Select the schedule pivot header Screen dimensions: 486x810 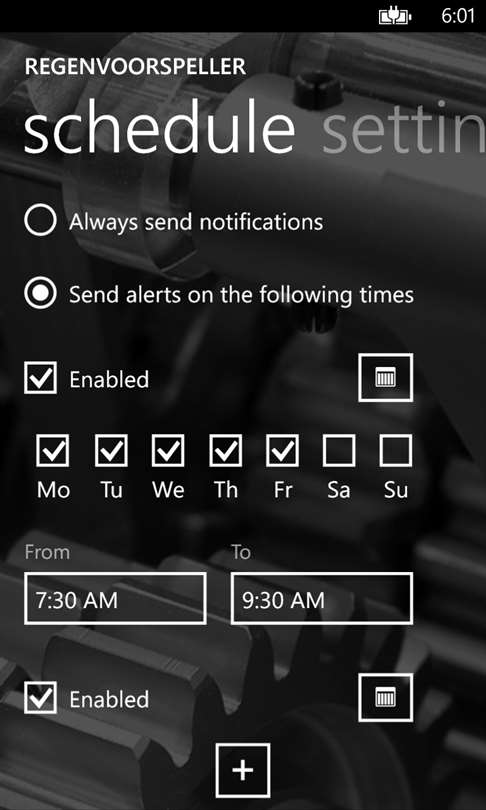tap(159, 128)
